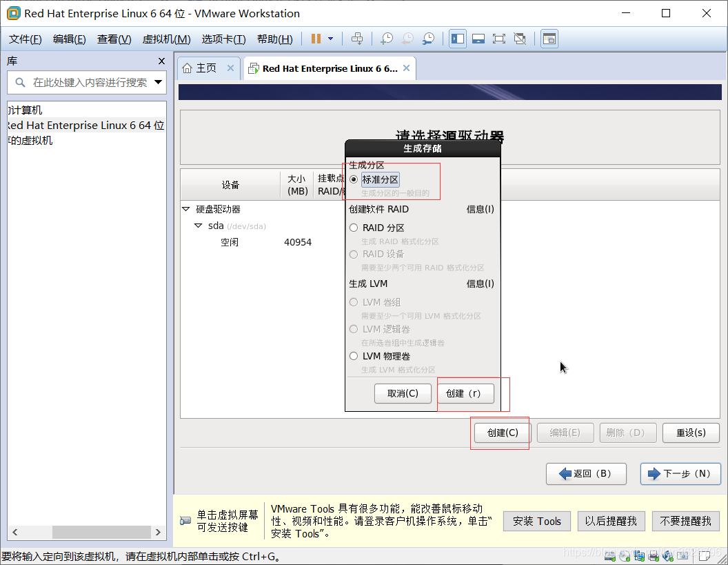The image size is (728, 565).
Task: Switch to Red Hat Enterprise Linux 6 tab
Action: 330,68
